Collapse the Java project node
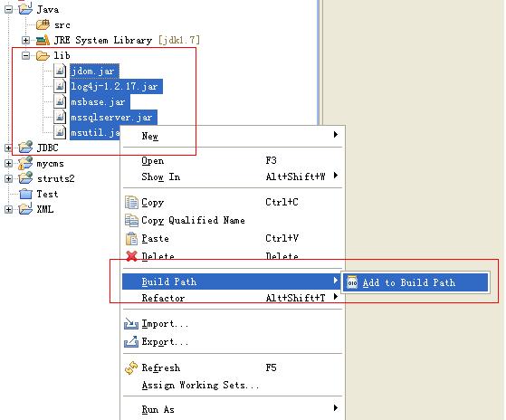This screenshot has height=420, width=506. 8,9
